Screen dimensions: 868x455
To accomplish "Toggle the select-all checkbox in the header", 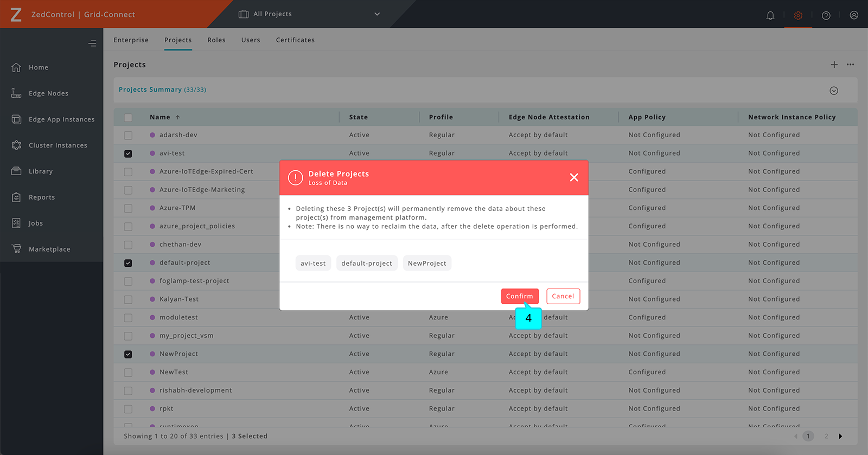I will pyautogui.click(x=128, y=118).
